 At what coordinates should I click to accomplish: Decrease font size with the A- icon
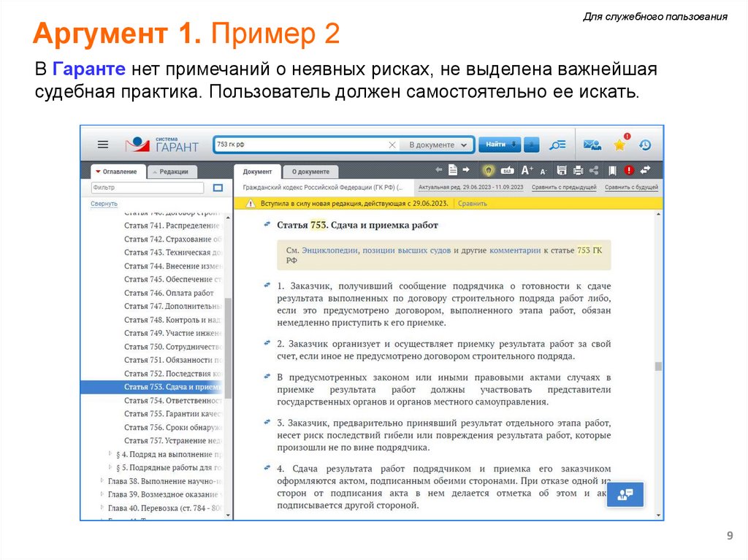click(543, 170)
